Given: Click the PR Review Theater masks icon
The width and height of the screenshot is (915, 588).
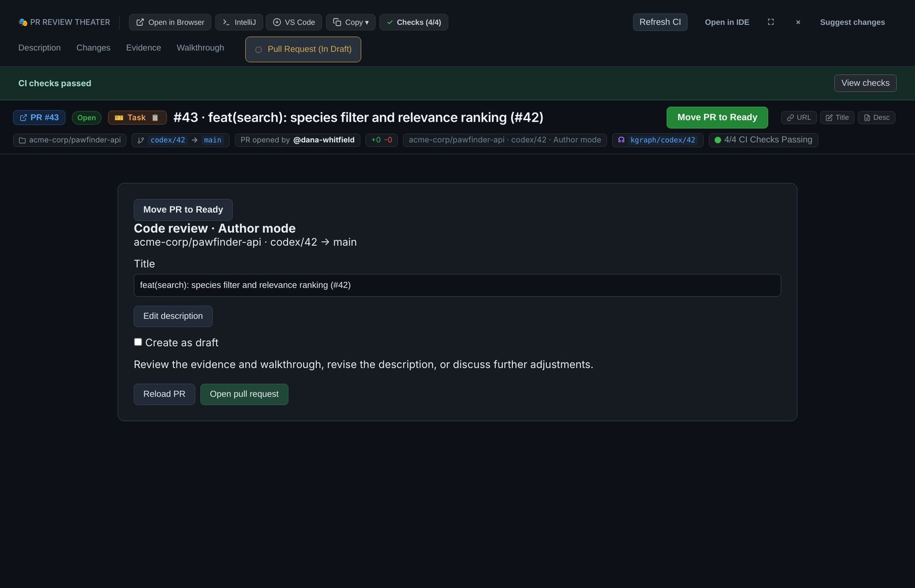Looking at the screenshot, I should click(x=23, y=22).
